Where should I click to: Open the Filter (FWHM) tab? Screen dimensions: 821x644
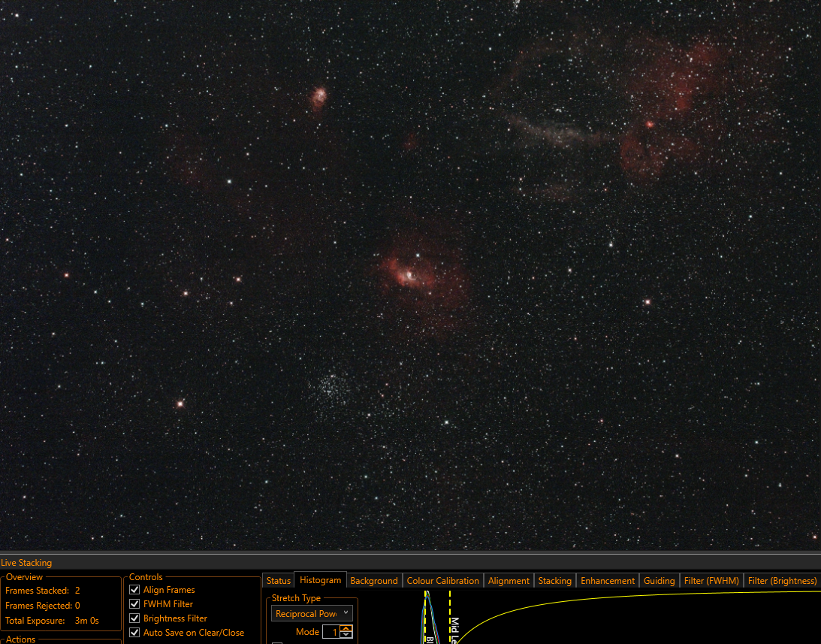[711, 581]
